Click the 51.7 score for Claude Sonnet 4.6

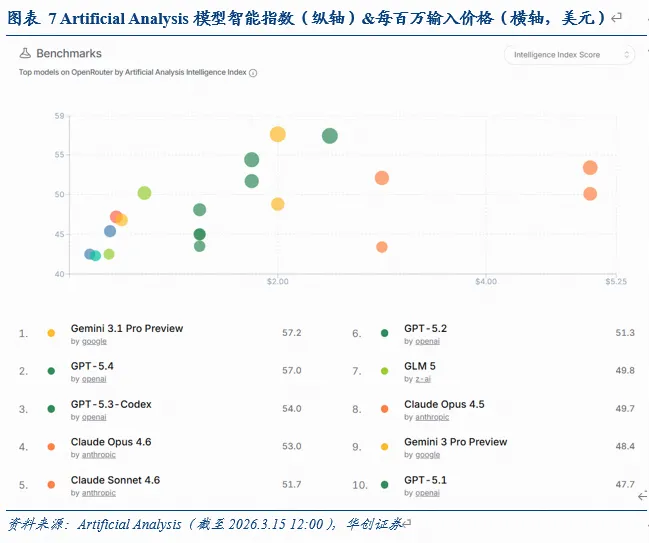[x=292, y=485]
